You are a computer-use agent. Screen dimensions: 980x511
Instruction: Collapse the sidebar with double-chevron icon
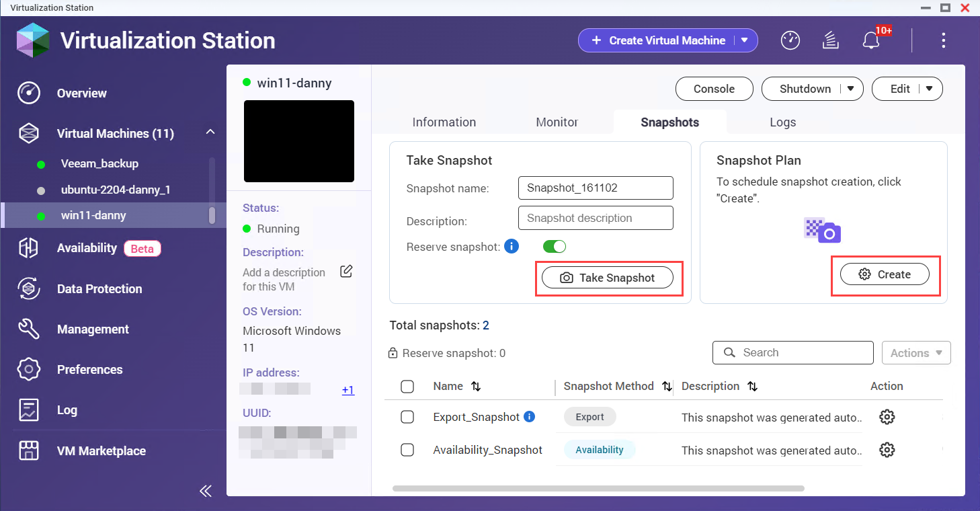pos(206,491)
